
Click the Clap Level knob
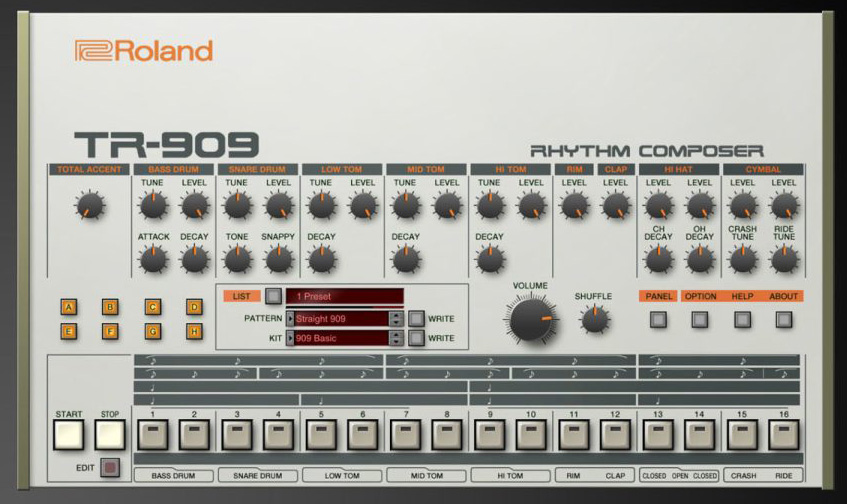click(x=616, y=206)
